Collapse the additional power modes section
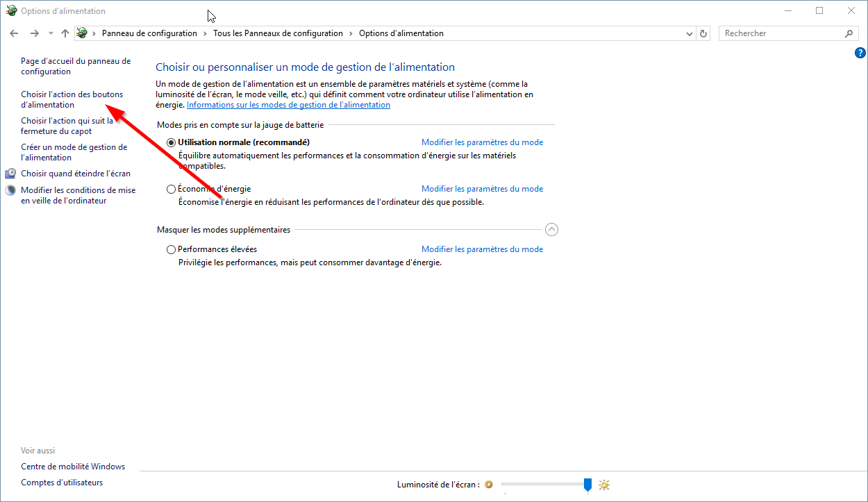Viewport: 868px width, 502px height. 551,230
